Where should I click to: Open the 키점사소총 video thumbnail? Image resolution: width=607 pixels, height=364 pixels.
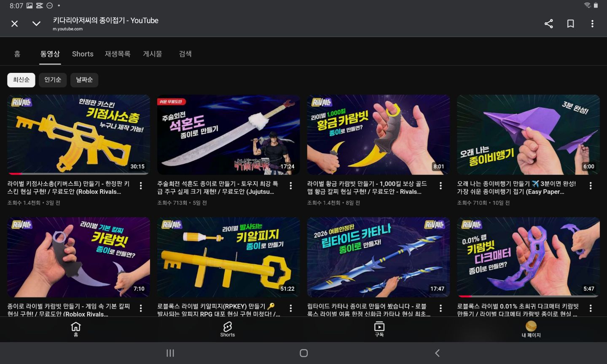pos(78,134)
